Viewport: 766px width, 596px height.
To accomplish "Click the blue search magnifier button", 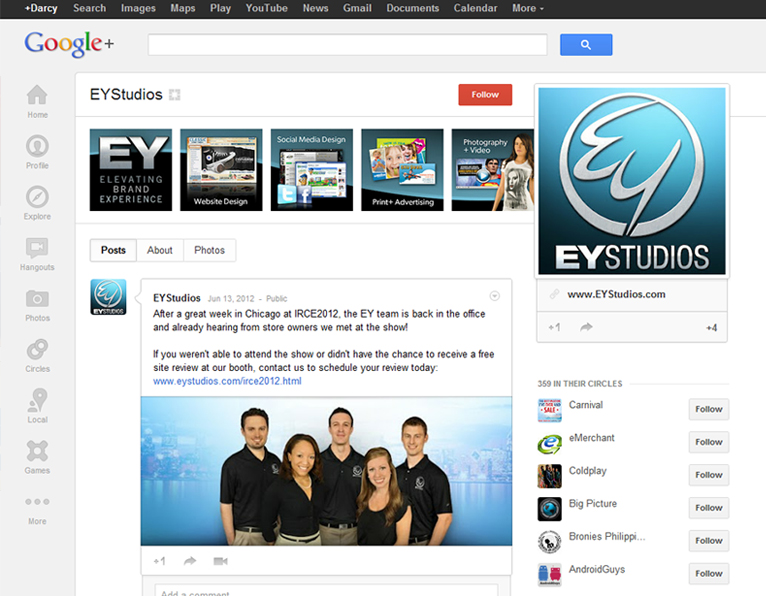I will click(x=586, y=45).
